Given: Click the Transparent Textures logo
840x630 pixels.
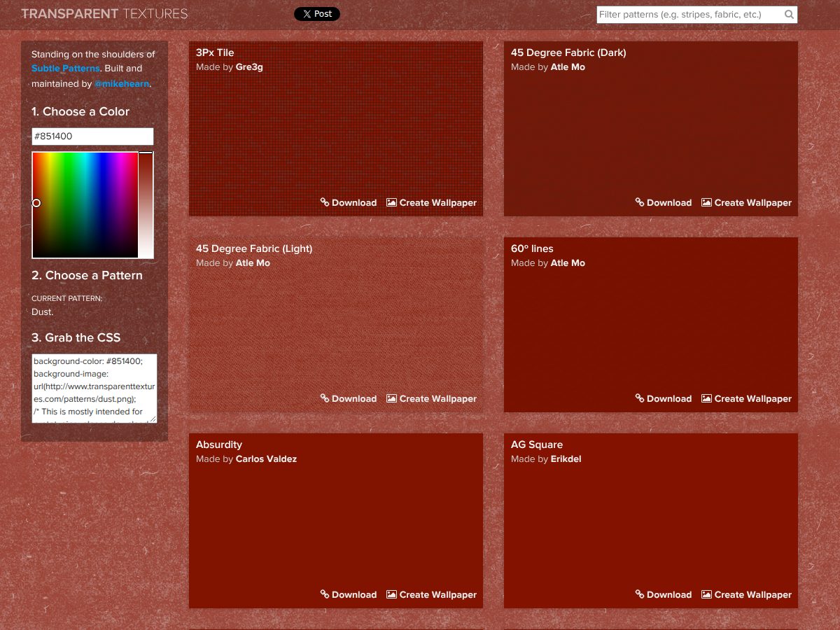Looking at the screenshot, I should coord(104,14).
